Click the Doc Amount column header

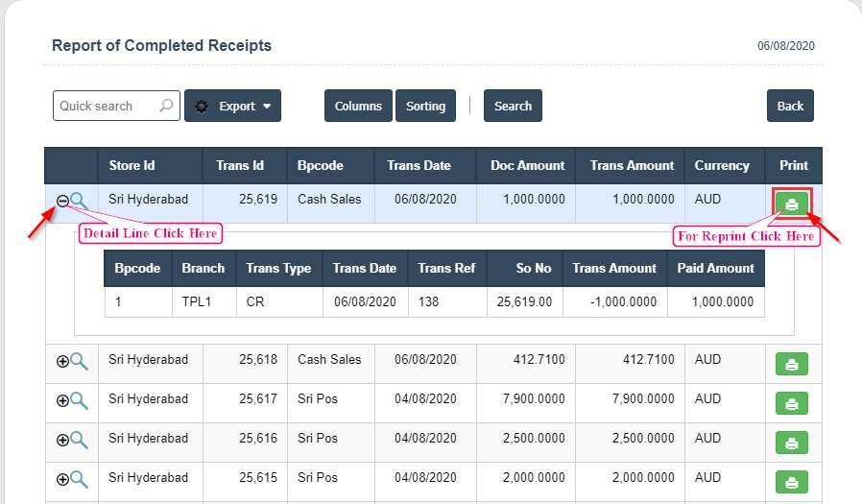click(x=527, y=165)
